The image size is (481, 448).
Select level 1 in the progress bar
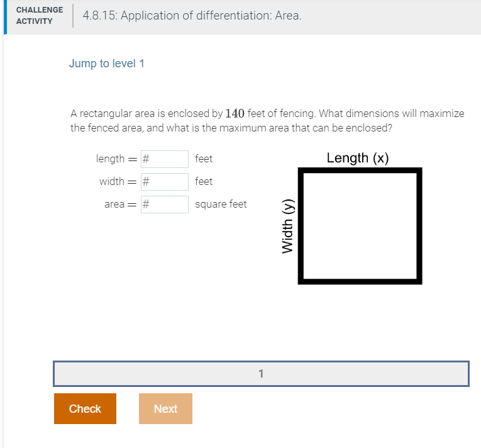pos(261,374)
